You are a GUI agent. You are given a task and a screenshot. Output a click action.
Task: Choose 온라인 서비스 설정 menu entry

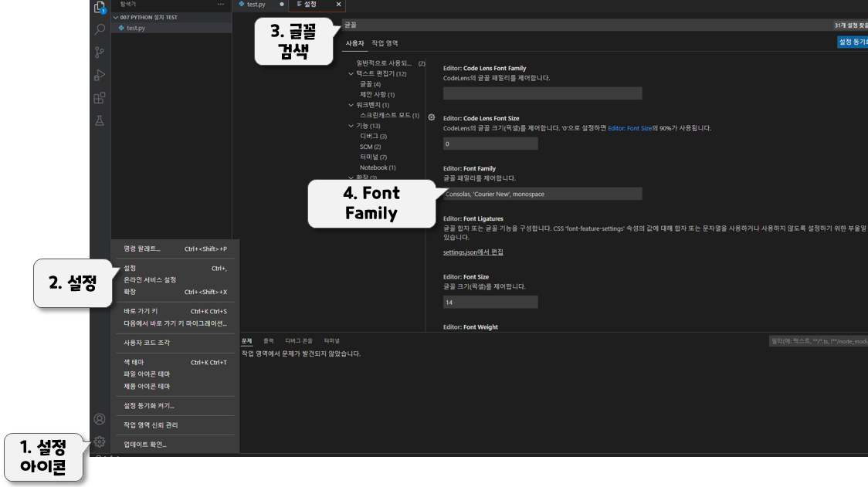pos(175,280)
